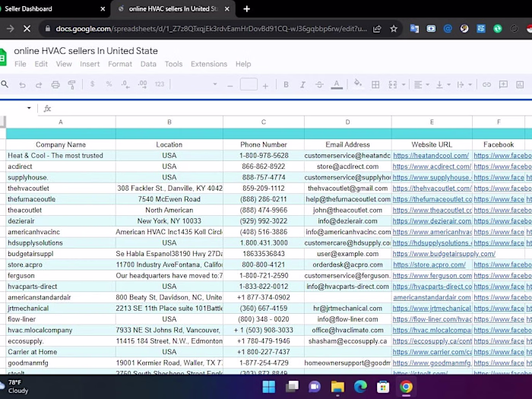Click the search menus magnifier icon

(5, 84)
